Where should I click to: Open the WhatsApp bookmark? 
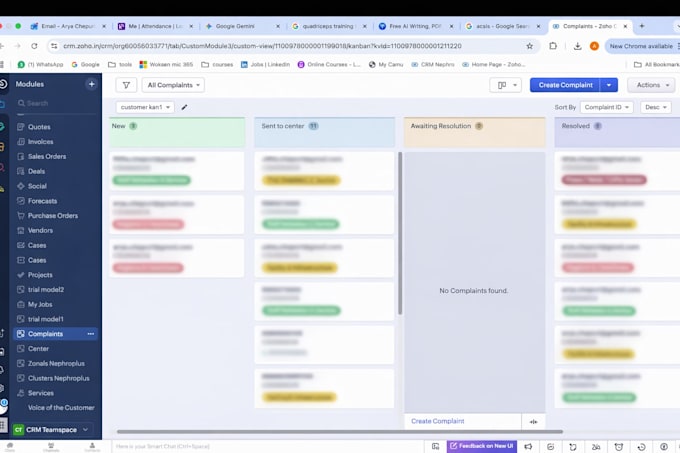[40, 65]
